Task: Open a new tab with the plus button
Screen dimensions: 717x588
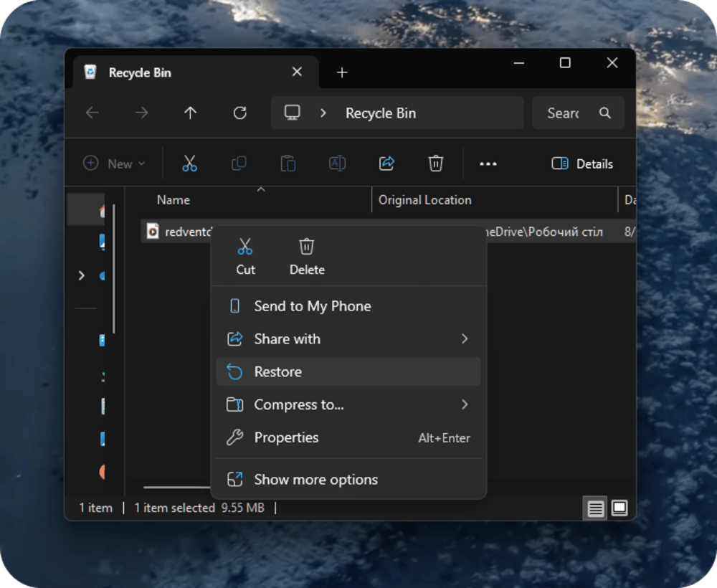Action: click(342, 72)
